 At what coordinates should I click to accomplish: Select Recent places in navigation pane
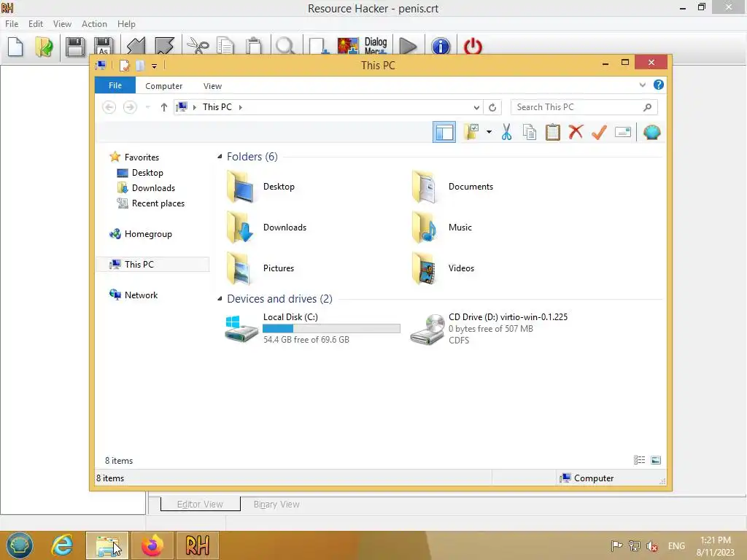tap(158, 203)
